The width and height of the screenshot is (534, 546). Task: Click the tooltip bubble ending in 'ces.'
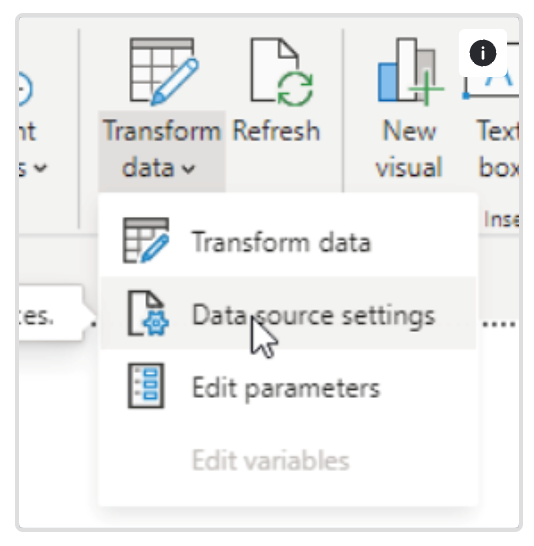click(x=52, y=316)
